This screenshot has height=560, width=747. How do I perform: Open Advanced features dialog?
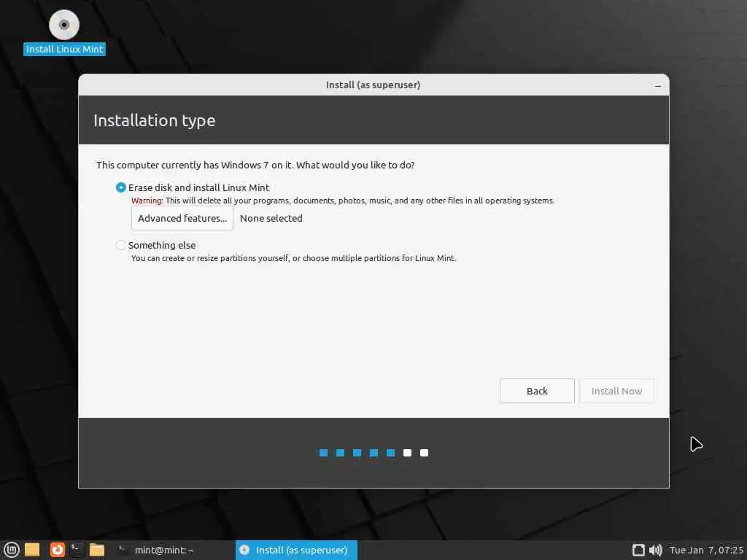click(182, 218)
